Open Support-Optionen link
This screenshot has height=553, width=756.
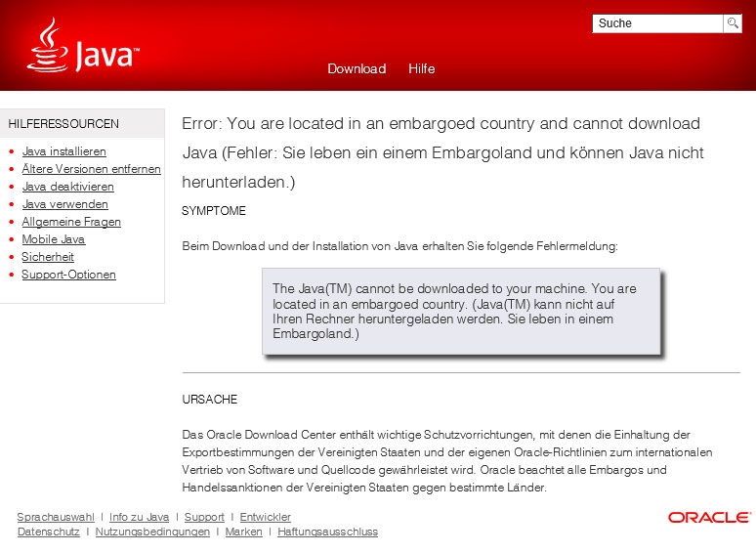(69, 275)
